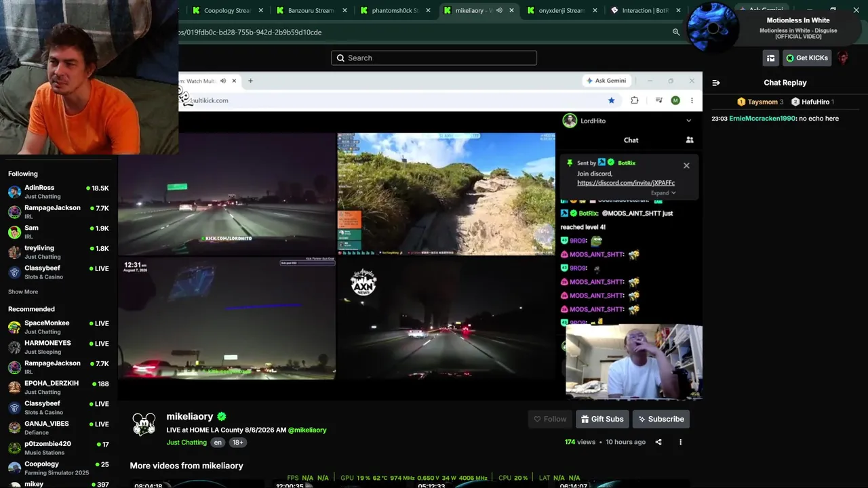868x488 pixels.
Task: Open the GANJA_VIBES channel avatar
Action: click(14, 428)
